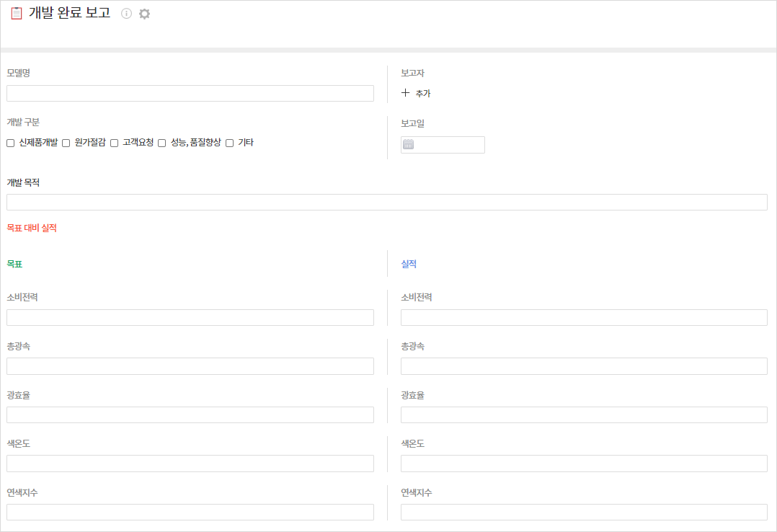Image resolution: width=777 pixels, height=532 pixels.
Task: Open the info icon next to the title
Action: (x=126, y=14)
